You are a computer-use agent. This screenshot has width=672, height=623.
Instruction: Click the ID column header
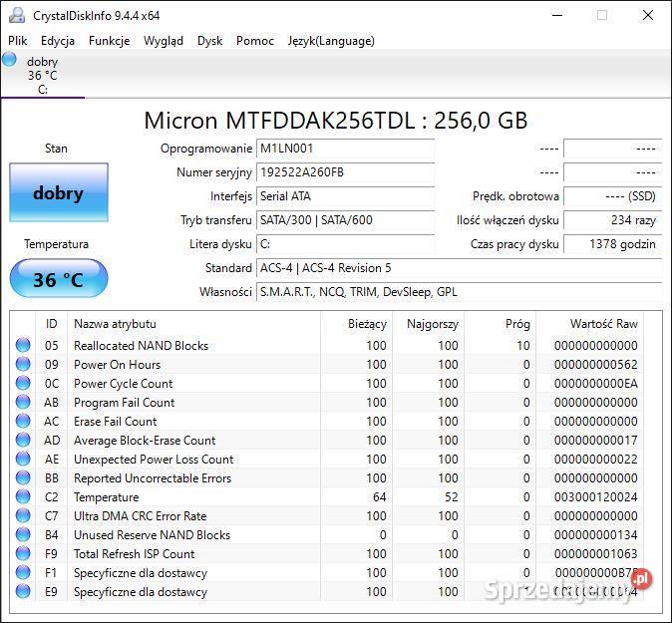tap(52, 324)
